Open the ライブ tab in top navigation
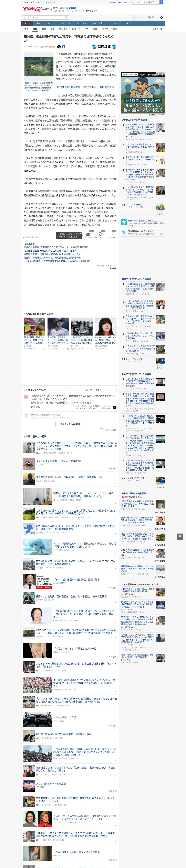The image size is (186, 868). point(49,23)
